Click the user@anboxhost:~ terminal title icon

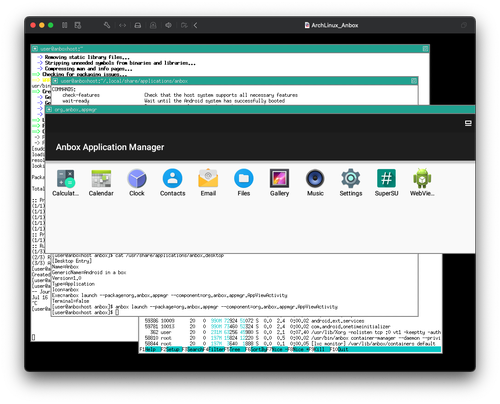[x=35, y=49]
